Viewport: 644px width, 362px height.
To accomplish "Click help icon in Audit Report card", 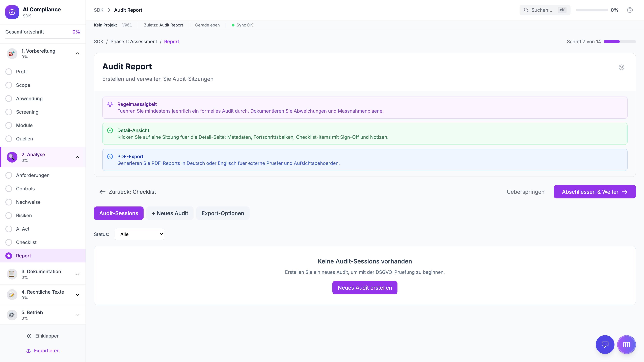I will pyautogui.click(x=621, y=67).
